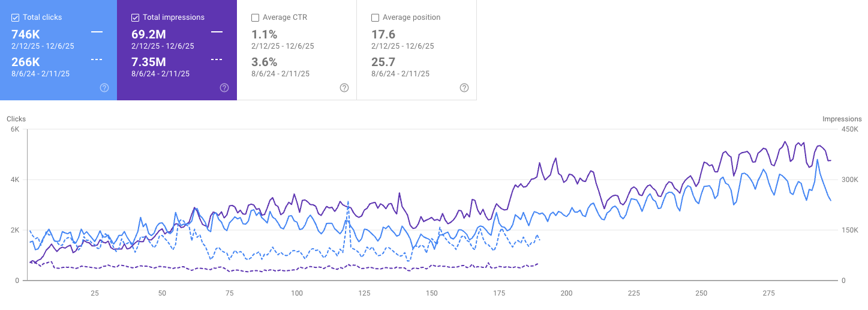This screenshot has height=310, width=868.
Task: Click the help icon on Total clicks card
Action: (104, 88)
